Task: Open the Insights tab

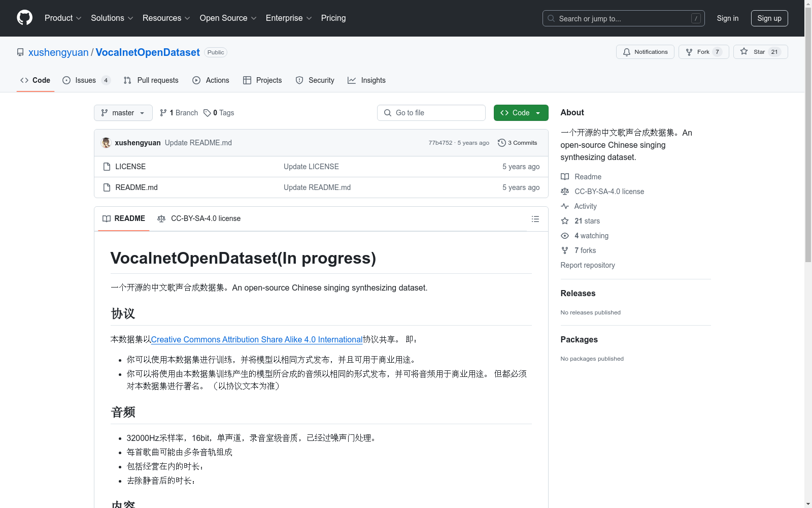Action: click(367, 80)
